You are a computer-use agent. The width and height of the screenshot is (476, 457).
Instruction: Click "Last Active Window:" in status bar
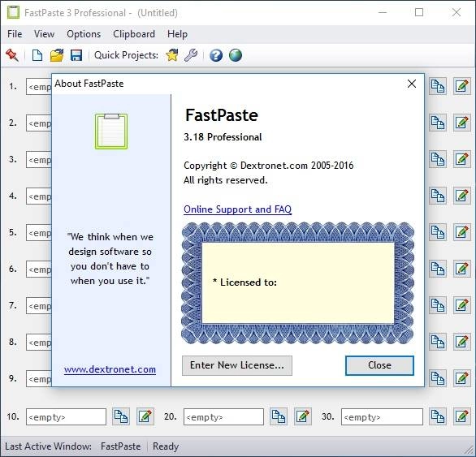point(48,446)
